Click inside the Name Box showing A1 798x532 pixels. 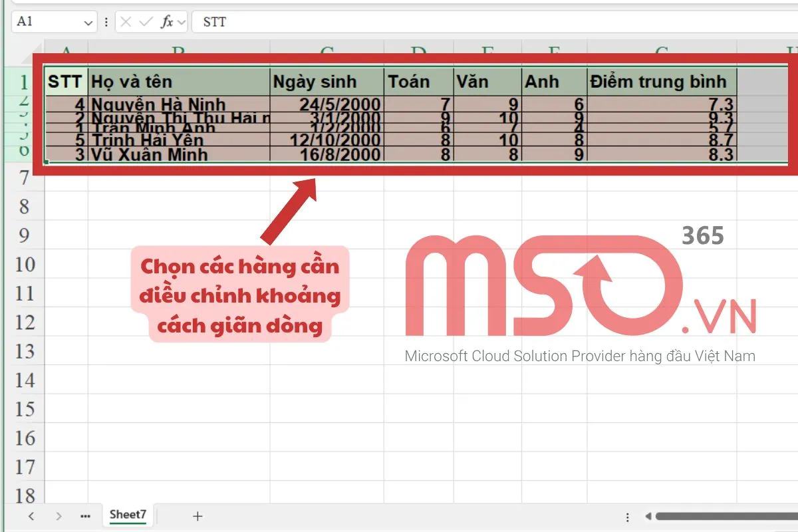[47, 22]
